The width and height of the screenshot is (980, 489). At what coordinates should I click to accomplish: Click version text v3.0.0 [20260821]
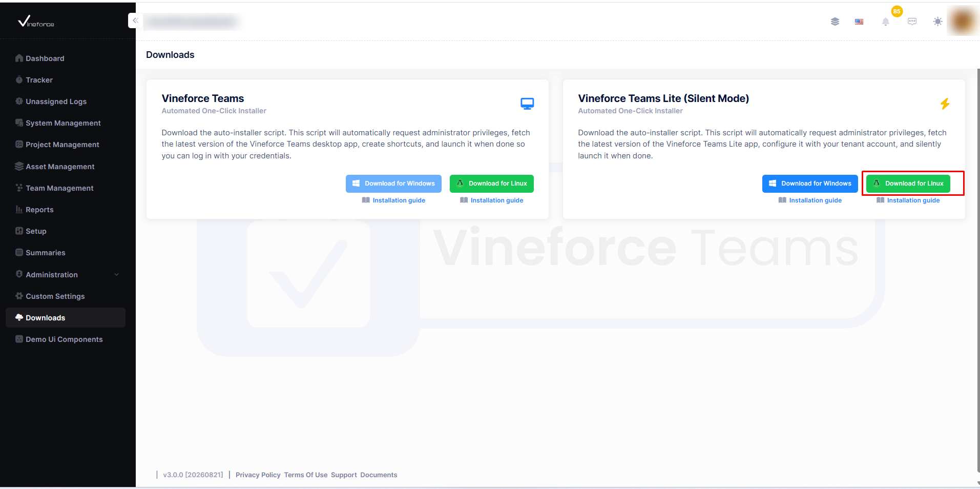193,475
